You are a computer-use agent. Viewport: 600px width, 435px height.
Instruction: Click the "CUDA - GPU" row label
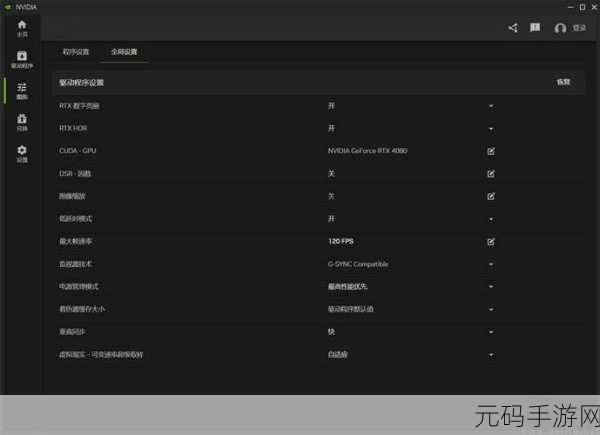click(x=77, y=151)
